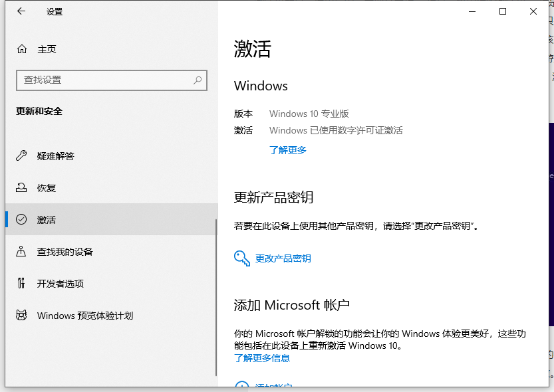Click the home icon beside 主页
The width and height of the screenshot is (554, 392).
[22, 49]
